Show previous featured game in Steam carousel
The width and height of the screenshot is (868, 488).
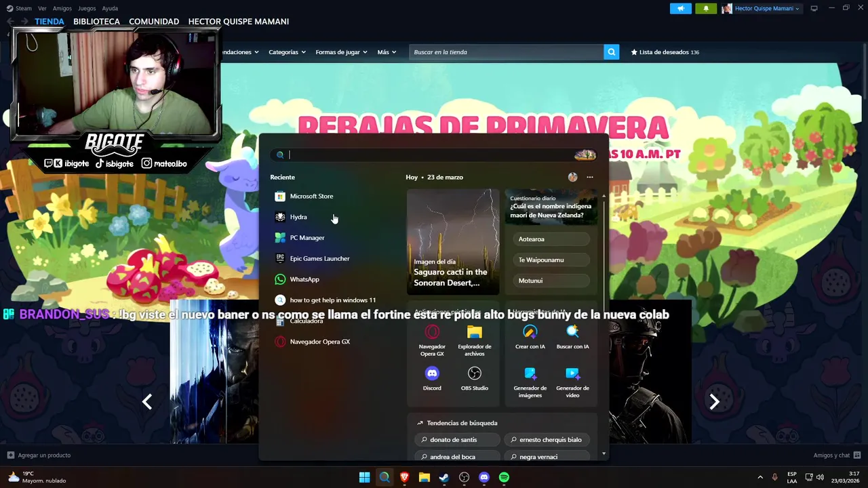(x=147, y=402)
